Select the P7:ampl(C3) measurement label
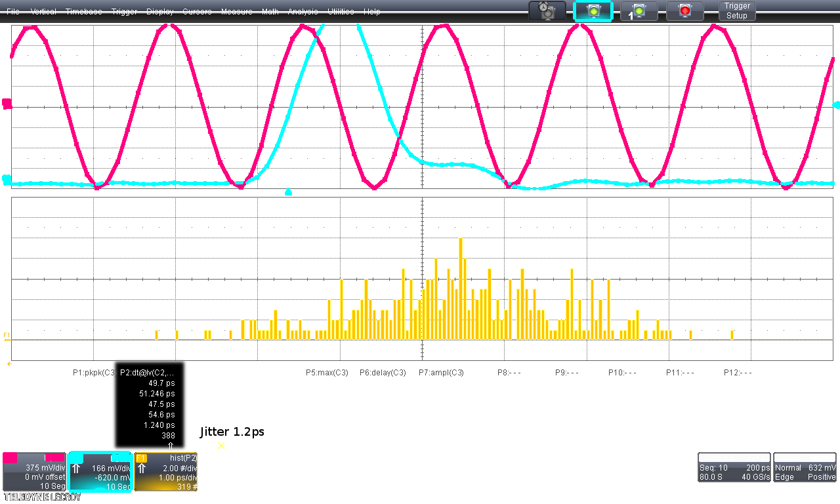Screen dimensions: 840x504 441,373
